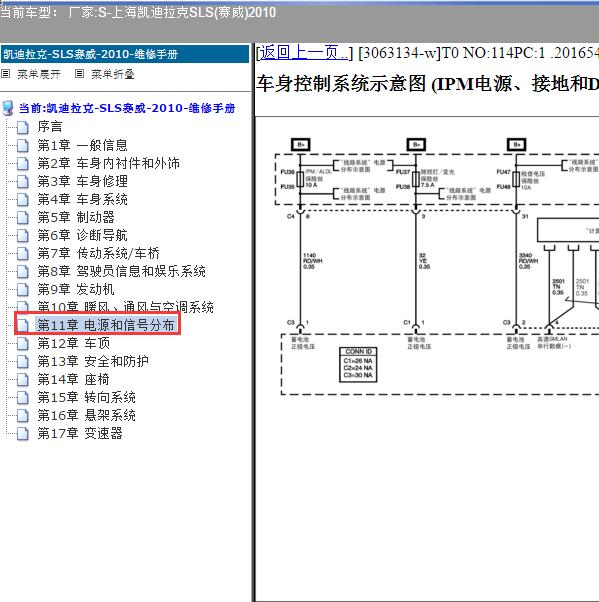Click the blue 凯迪拉克-SLS赛威-2010-维修手册 header

[125, 54]
